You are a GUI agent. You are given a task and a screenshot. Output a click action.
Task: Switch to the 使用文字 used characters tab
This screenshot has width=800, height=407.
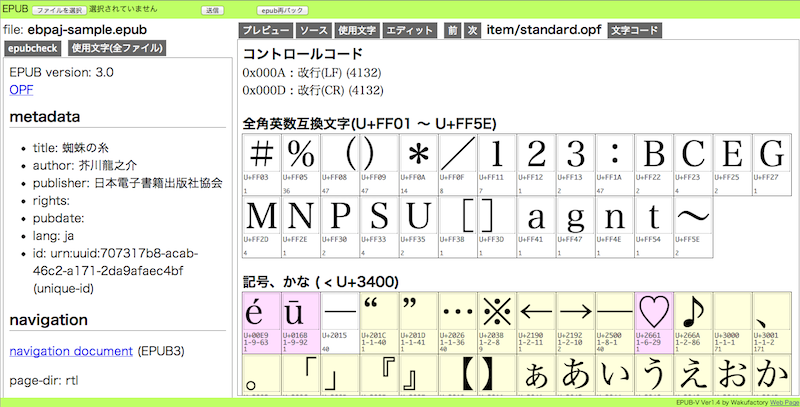click(357, 31)
